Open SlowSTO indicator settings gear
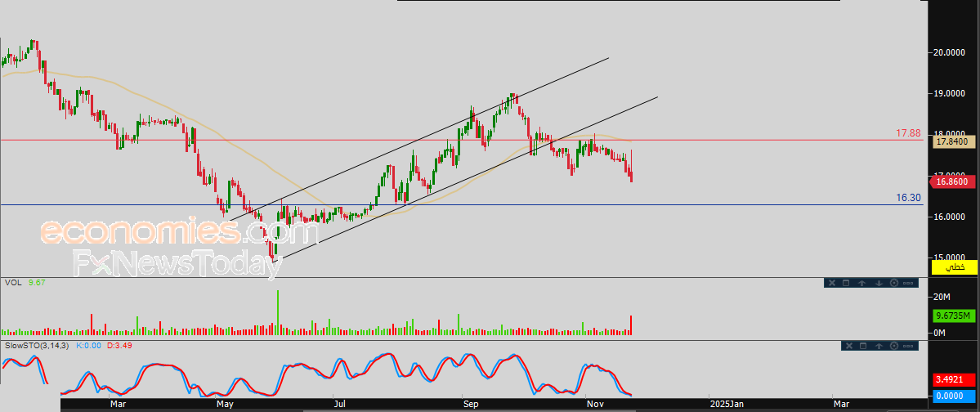 click(x=893, y=346)
